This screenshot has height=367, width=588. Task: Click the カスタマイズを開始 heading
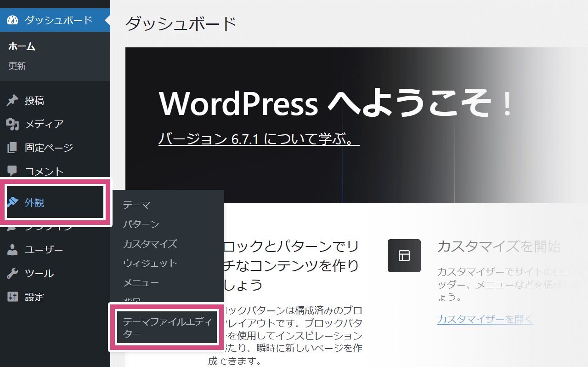tap(499, 247)
